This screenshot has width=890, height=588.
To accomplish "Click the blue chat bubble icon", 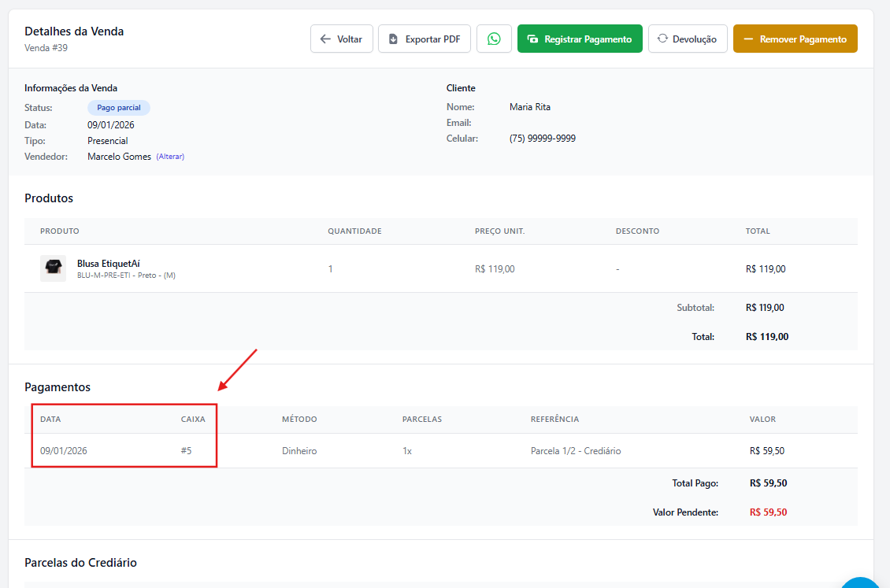I will pos(862,582).
